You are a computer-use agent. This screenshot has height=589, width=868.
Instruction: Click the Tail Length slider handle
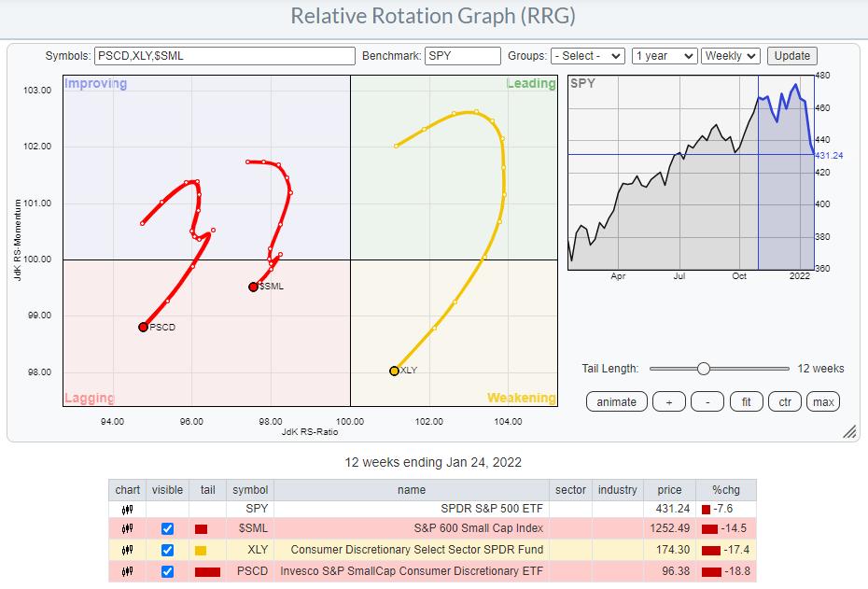[x=704, y=369]
